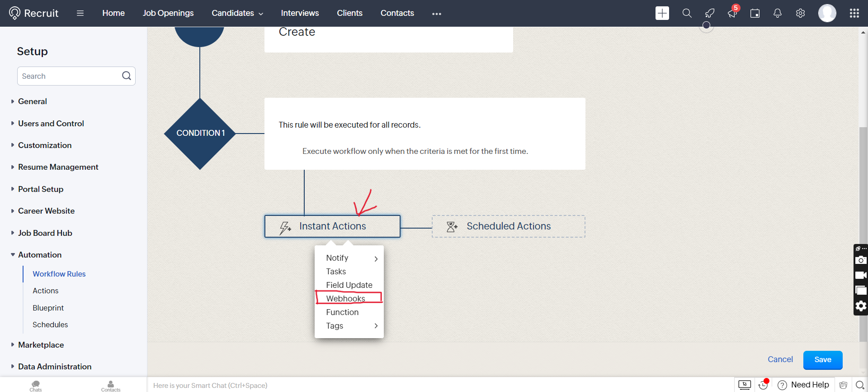Viewport: 868px width, 392px height.
Task: Click the camera screenshot icon in side widget
Action: (x=861, y=260)
